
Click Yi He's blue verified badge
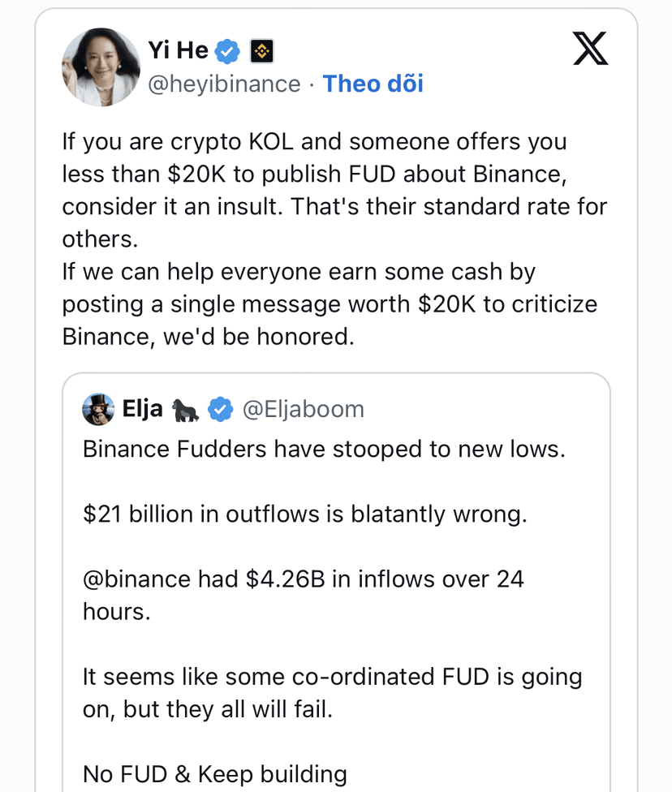coord(229,51)
